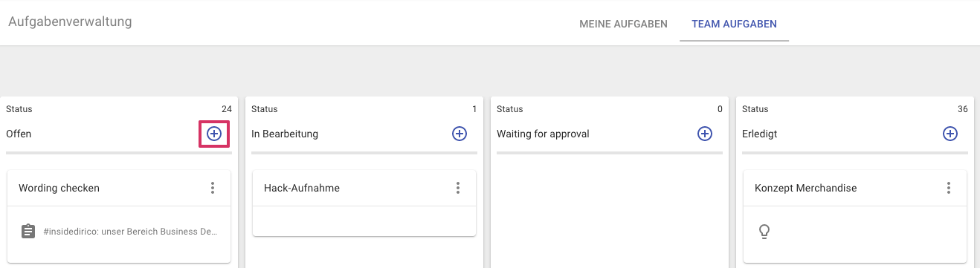Click the Offen column task count 24
Image resolution: width=980 pixels, height=268 pixels.
click(x=227, y=109)
